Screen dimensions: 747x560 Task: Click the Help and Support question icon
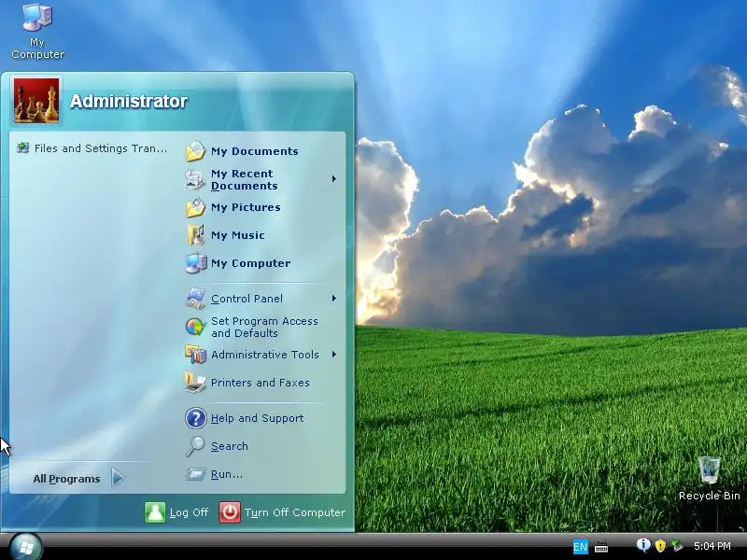[x=195, y=418]
